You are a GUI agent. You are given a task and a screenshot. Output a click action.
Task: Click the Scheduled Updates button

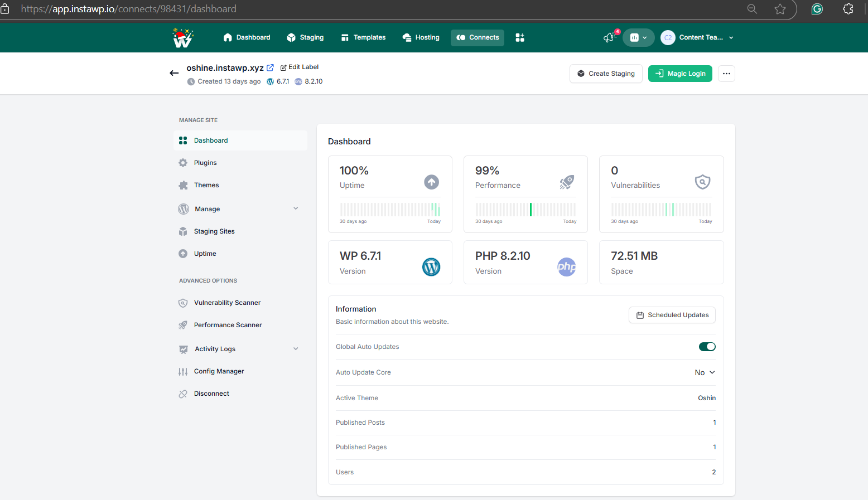pyautogui.click(x=672, y=315)
